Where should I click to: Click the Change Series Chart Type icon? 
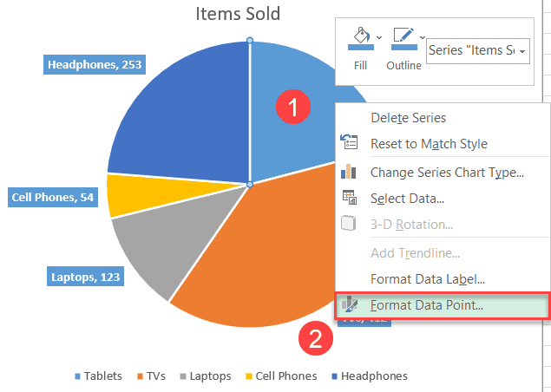click(350, 172)
